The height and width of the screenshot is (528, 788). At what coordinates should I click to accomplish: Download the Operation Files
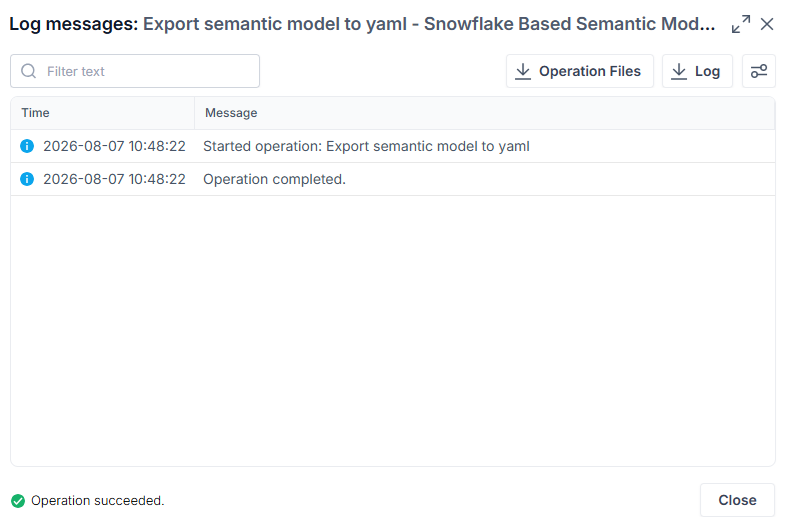[x=579, y=71]
